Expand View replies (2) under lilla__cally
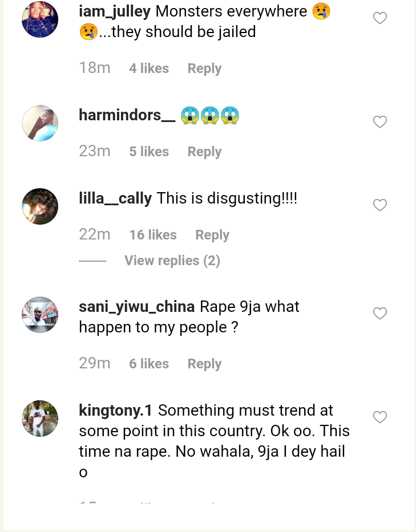Viewport: 416px width, 532px height. [x=172, y=261]
